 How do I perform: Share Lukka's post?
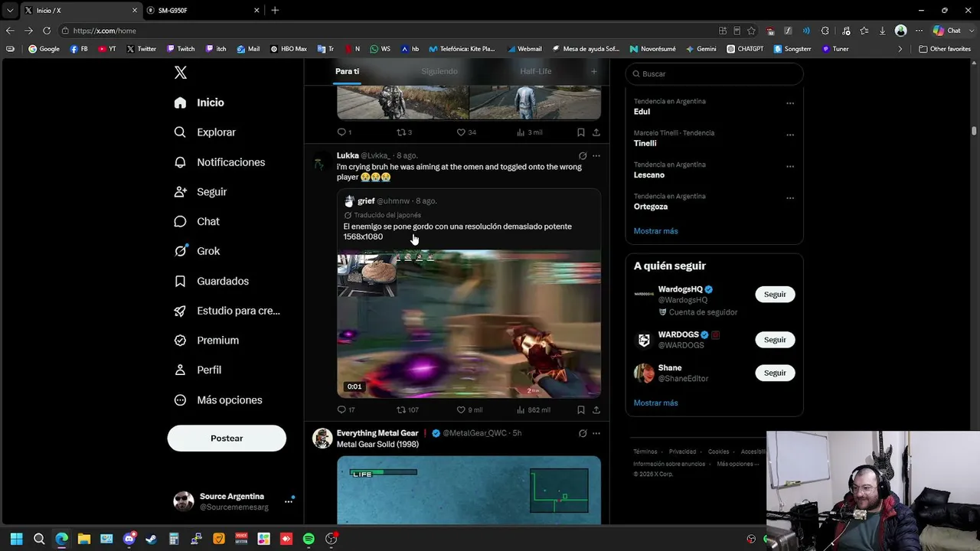click(596, 409)
